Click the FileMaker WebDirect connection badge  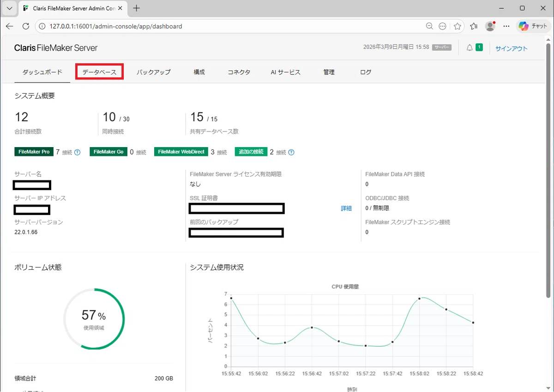click(x=181, y=152)
